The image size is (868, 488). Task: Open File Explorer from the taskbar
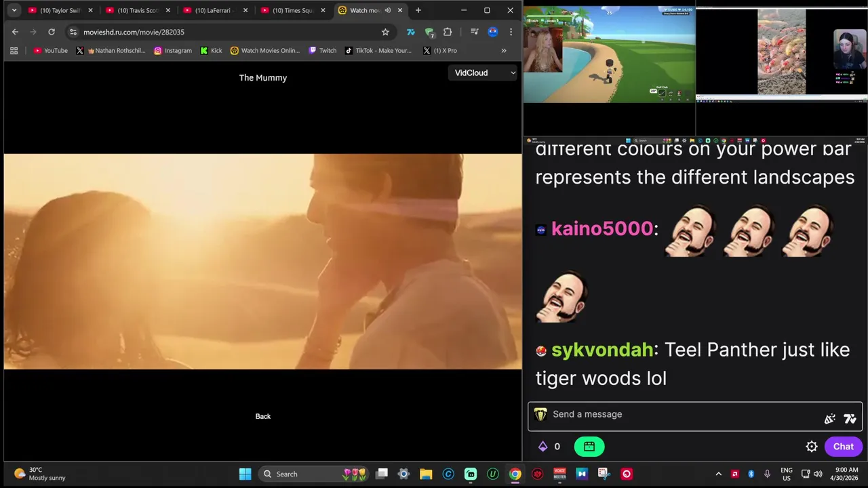tap(426, 474)
